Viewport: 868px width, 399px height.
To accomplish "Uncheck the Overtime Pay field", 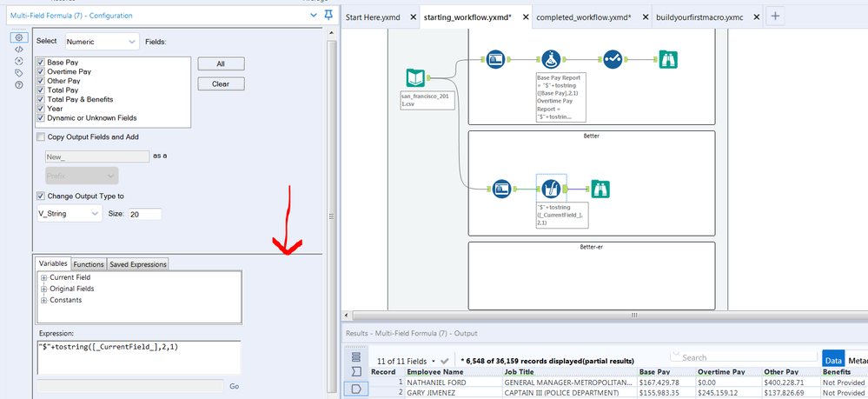I will 41,71.
